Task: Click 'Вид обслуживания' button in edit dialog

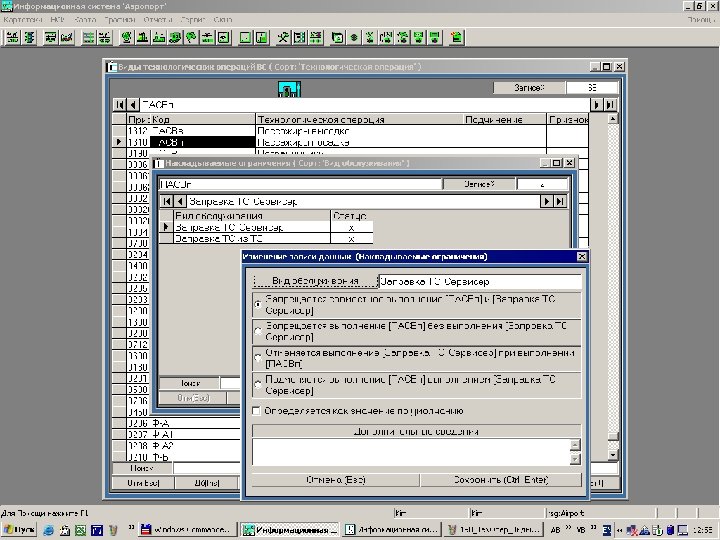Action: coord(314,281)
